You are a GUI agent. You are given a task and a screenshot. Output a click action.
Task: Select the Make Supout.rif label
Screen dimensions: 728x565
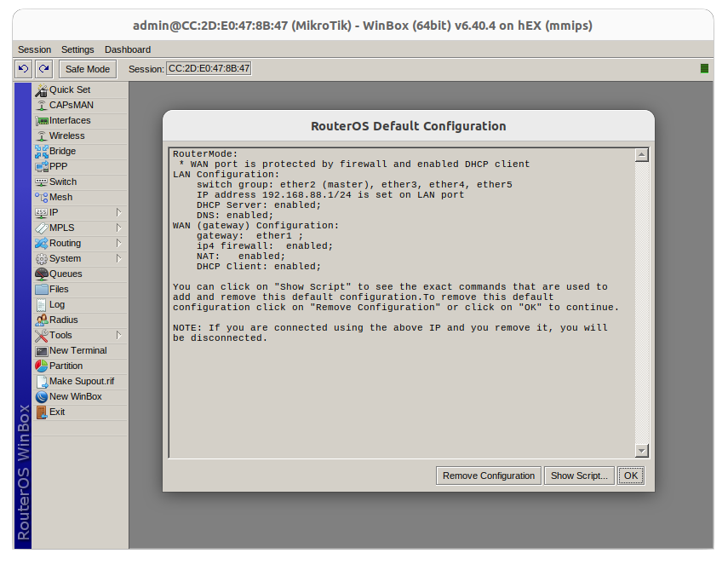[x=82, y=382]
